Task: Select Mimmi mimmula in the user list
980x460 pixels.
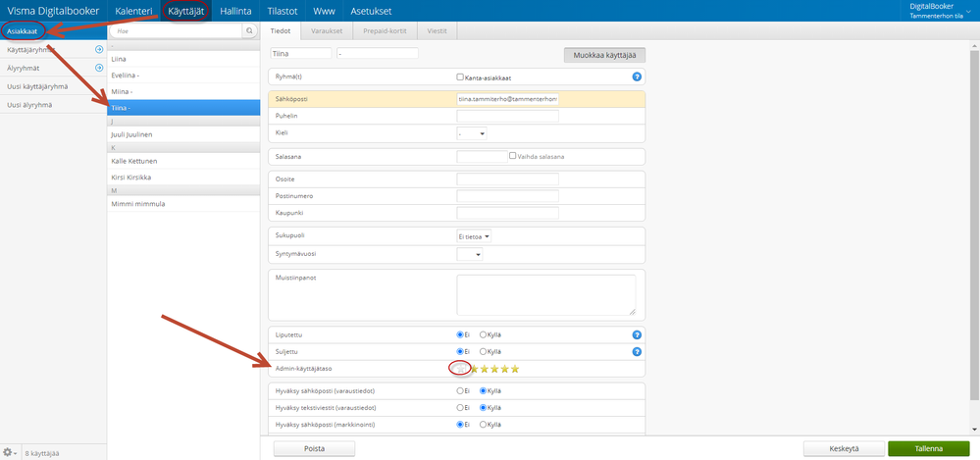Action: coord(183,204)
